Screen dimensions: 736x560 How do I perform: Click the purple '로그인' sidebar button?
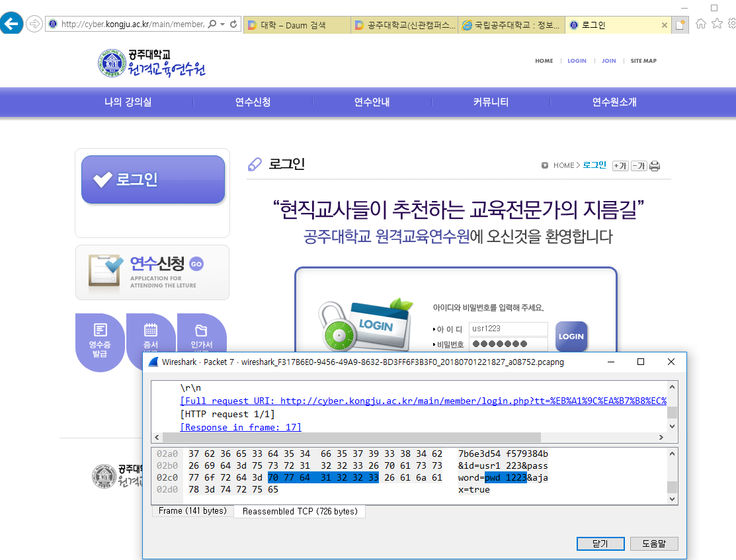[x=153, y=179]
